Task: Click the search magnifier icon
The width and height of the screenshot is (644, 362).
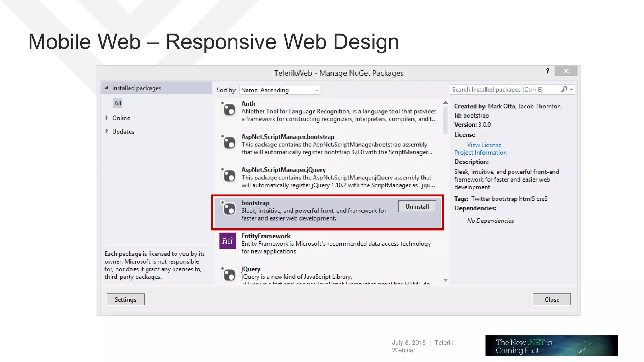Action: [x=564, y=90]
